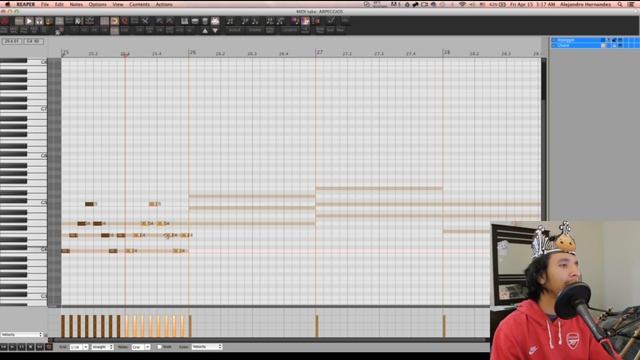Click the velocity bar at measure 27
640x360 pixels.
[x=317, y=326]
